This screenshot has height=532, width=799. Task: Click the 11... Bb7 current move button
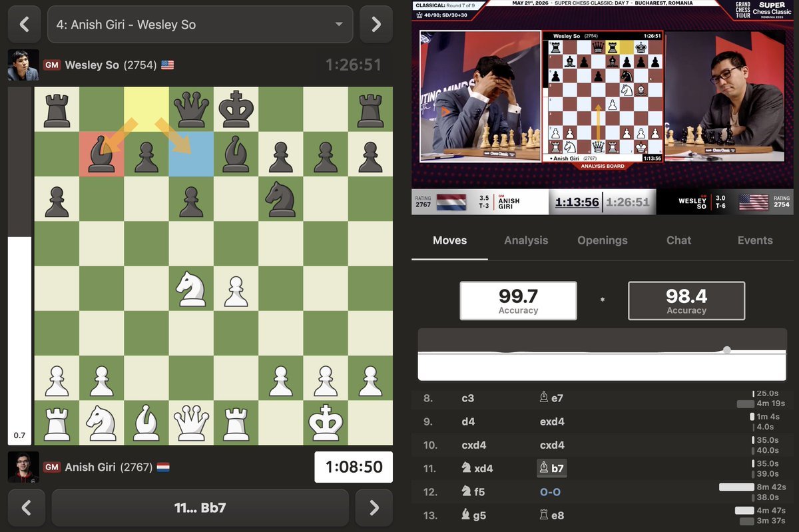(200, 508)
